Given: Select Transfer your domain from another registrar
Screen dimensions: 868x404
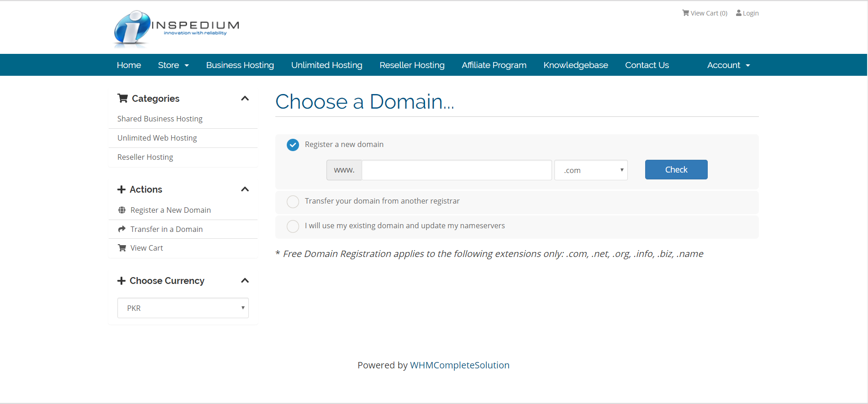Looking at the screenshot, I should (293, 201).
